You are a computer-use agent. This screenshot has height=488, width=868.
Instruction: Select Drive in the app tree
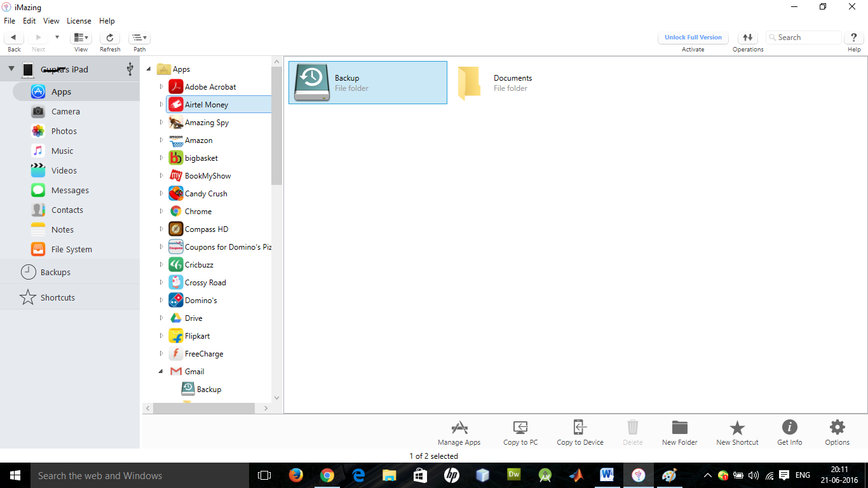[193, 318]
